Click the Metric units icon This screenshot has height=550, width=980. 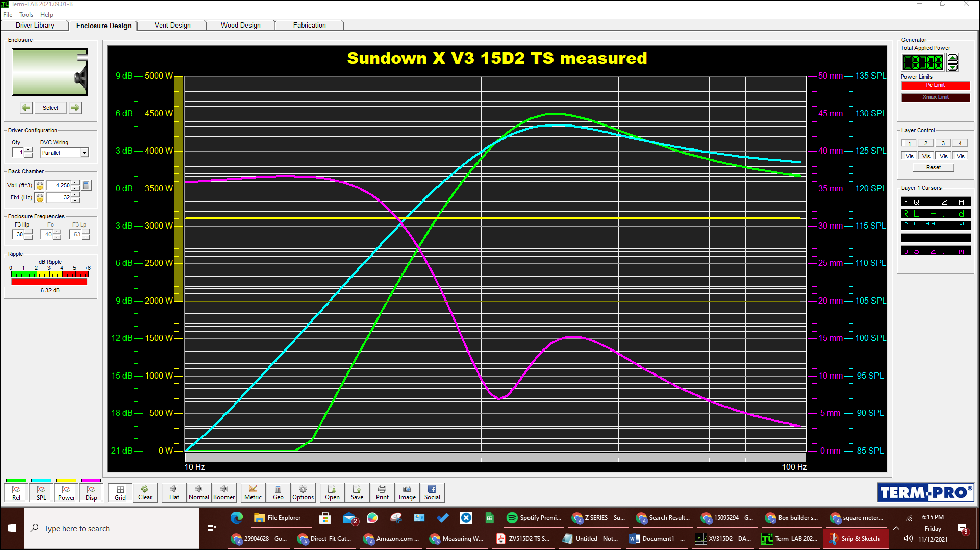tap(253, 492)
